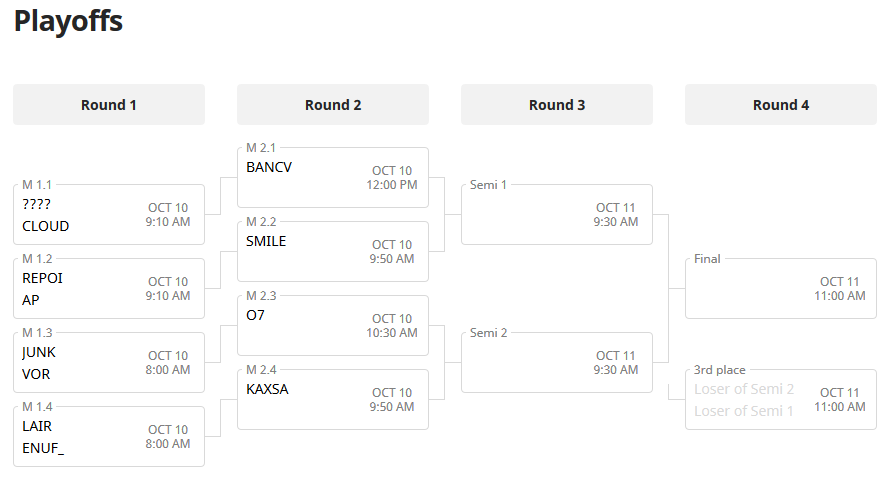Open match M 1.2 REPOI vs AP
Image resolution: width=888 pixels, height=479 pixels.
(109, 289)
